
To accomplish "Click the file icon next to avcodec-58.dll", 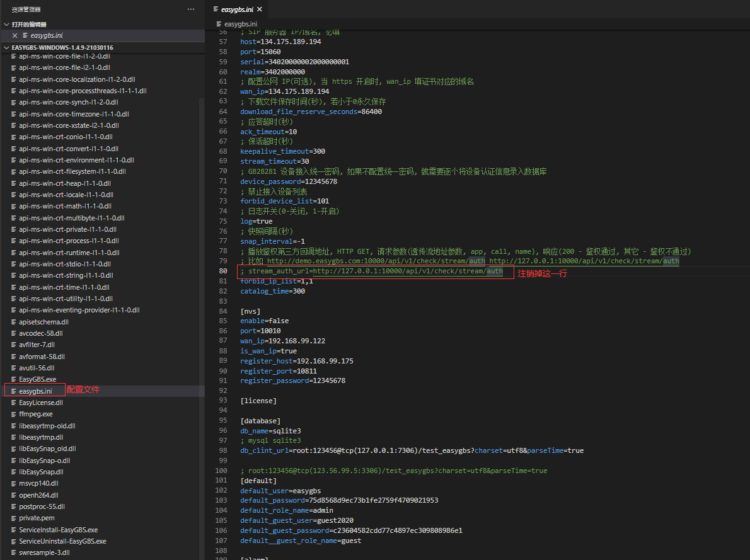I will click(x=13, y=333).
